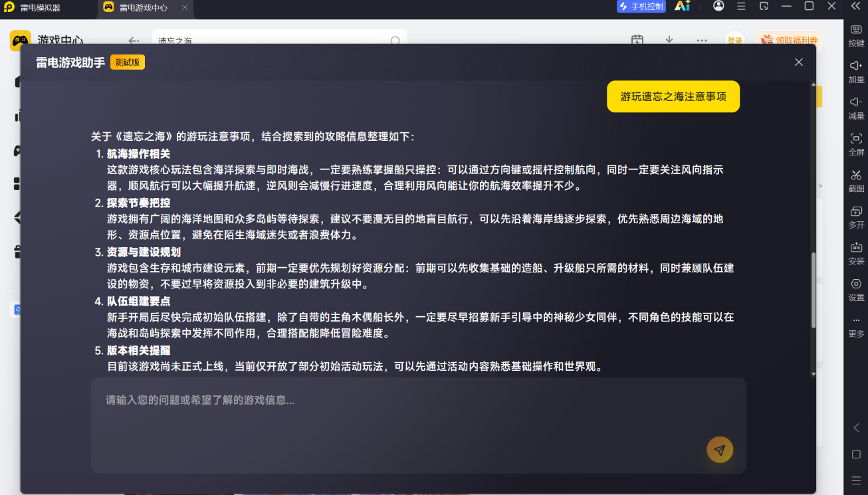This screenshot has width=868, height=495.
Task: Click the 资源与建设规划 heading
Action: click(x=144, y=252)
